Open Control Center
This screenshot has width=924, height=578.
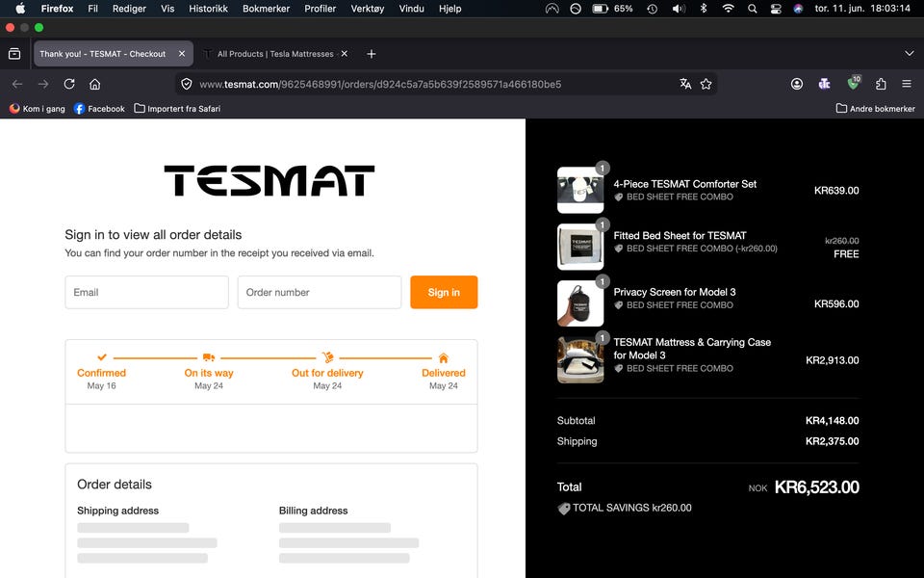point(776,9)
